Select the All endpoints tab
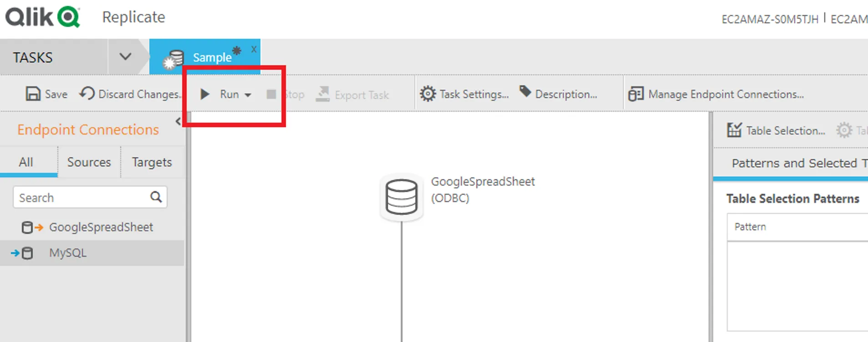 26,162
